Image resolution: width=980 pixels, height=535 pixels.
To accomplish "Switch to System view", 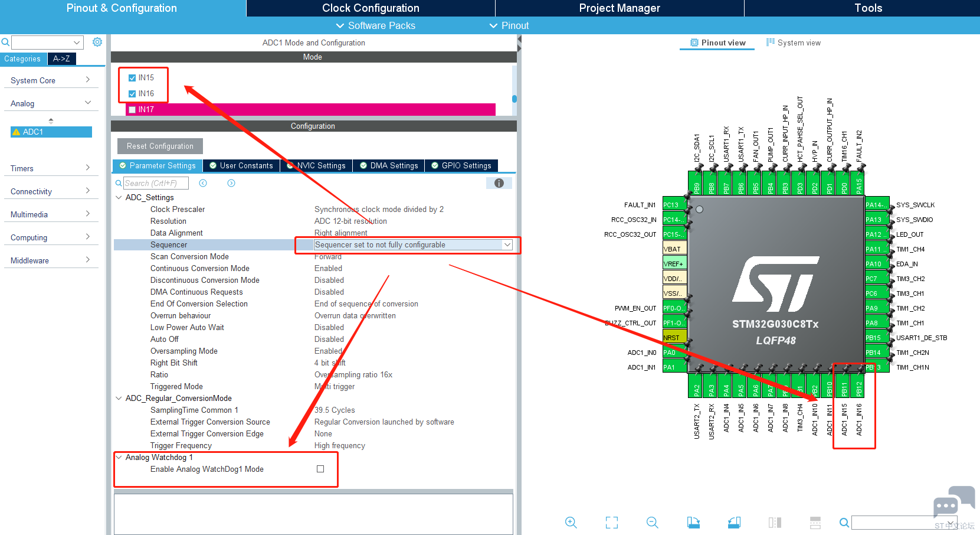I will pyautogui.click(x=793, y=43).
